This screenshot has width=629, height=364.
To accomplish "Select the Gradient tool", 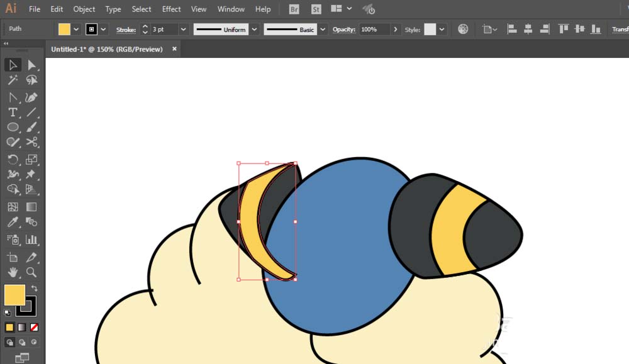I will 31,207.
